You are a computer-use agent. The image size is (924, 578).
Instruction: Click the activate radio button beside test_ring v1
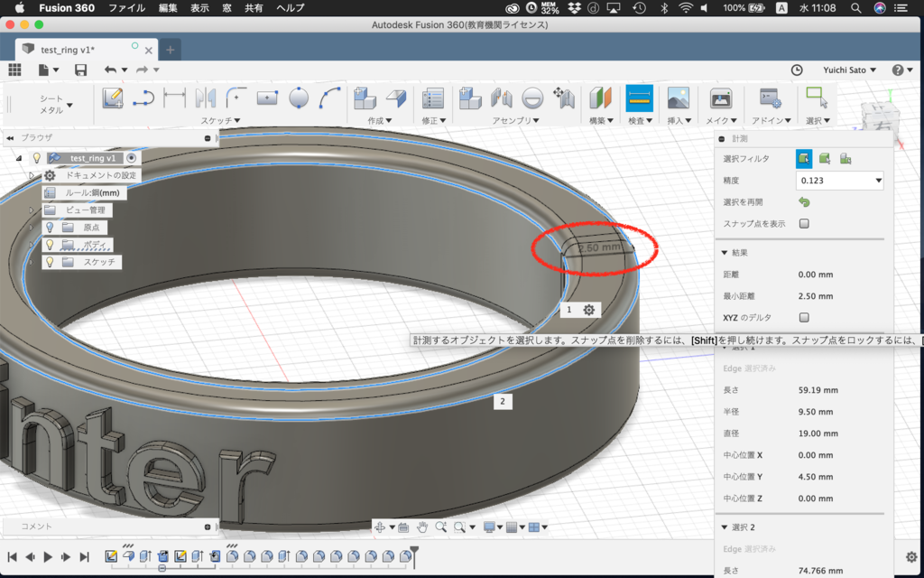[x=132, y=158]
